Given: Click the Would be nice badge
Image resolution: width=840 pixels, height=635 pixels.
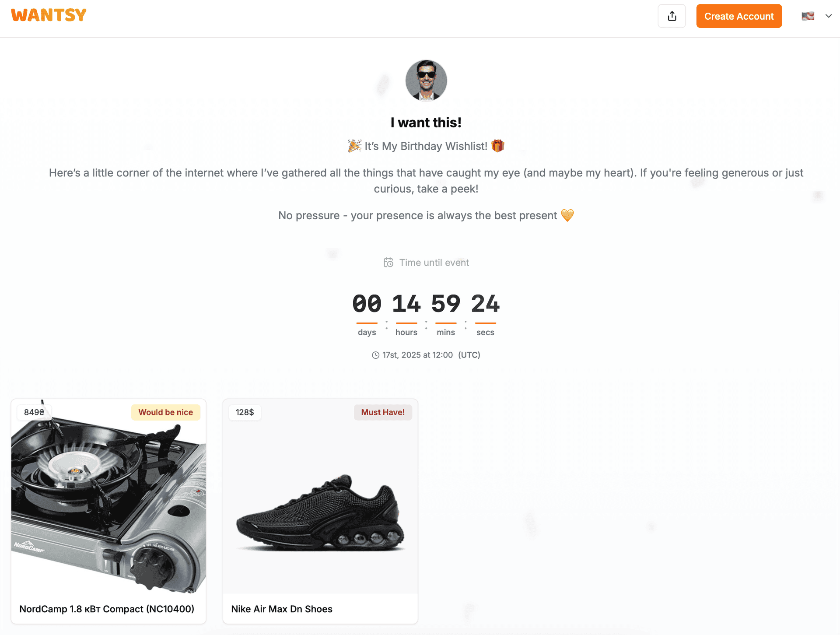Looking at the screenshot, I should [165, 412].
